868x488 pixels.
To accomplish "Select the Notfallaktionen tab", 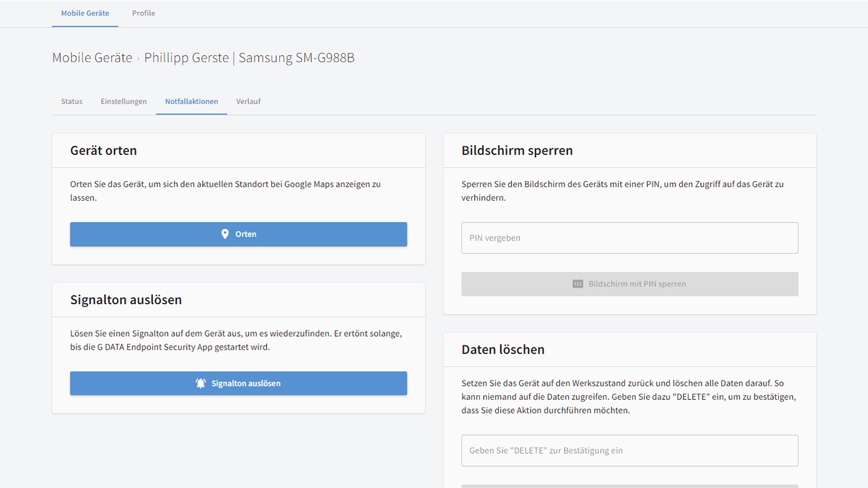I will coord(191,101).
